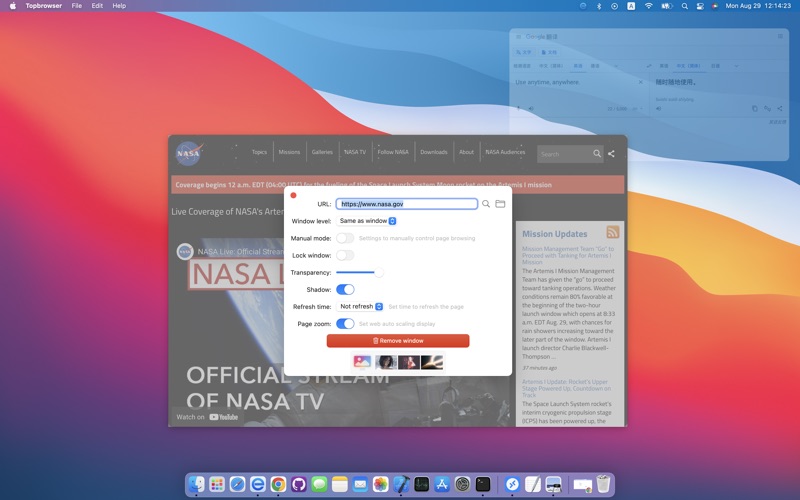Open Messages from the Dock
Image resolution: width=800 pixels, height=500 pixels.
click(x=319, y=484)
